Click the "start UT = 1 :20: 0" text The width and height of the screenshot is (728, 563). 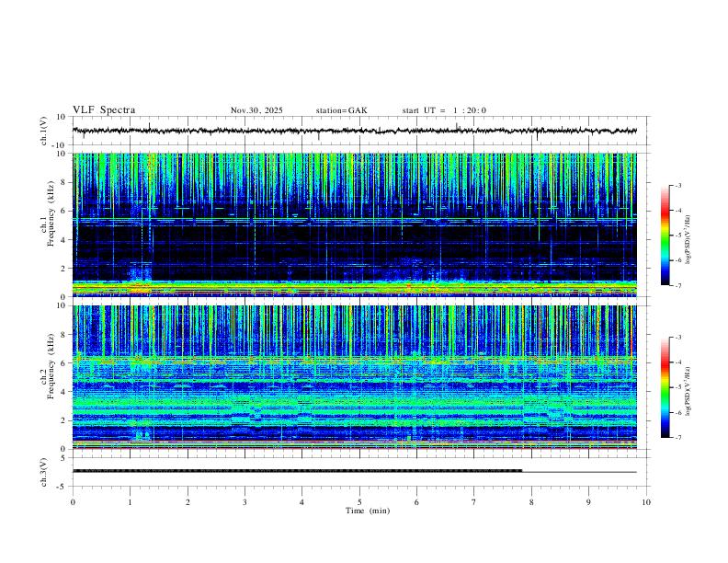pos(444,110)
